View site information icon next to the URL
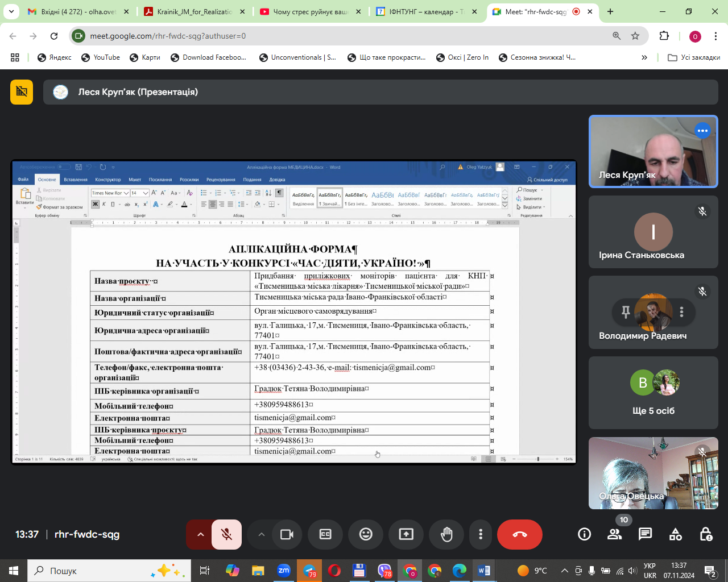The width and height of the screenshot is (728, 582). click(x=78, y=36)
